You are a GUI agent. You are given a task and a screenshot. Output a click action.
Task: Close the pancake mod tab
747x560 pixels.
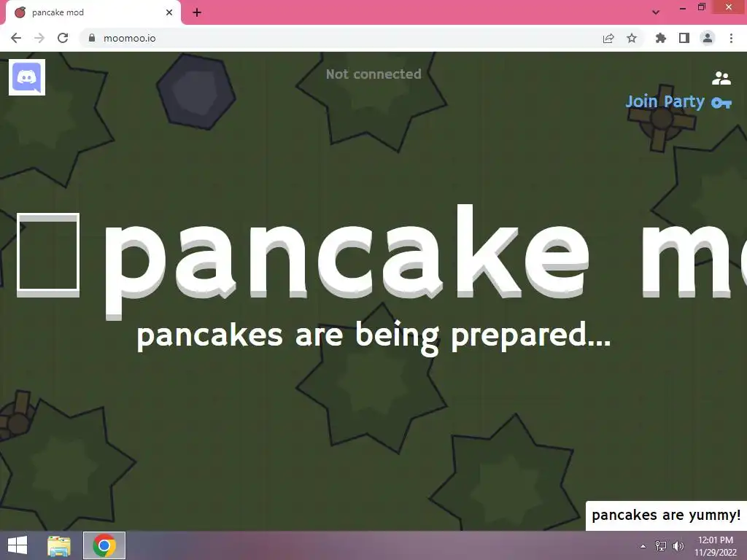point(169,12)
